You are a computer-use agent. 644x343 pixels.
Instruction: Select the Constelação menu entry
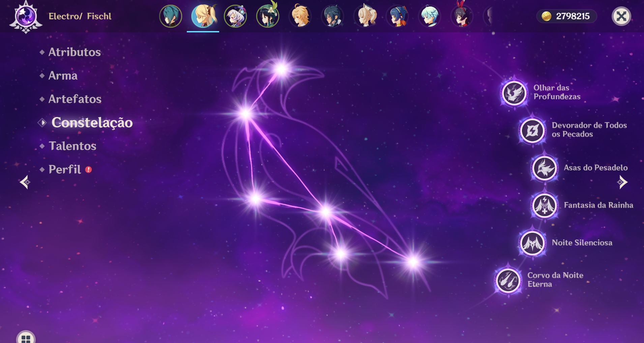coord(92,122)
